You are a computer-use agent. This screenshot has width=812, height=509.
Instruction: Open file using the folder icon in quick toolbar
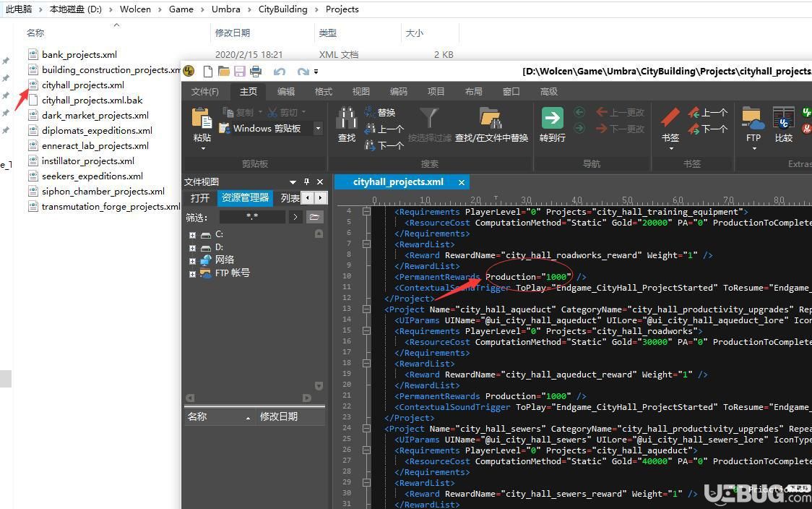[x=224, y=71]
